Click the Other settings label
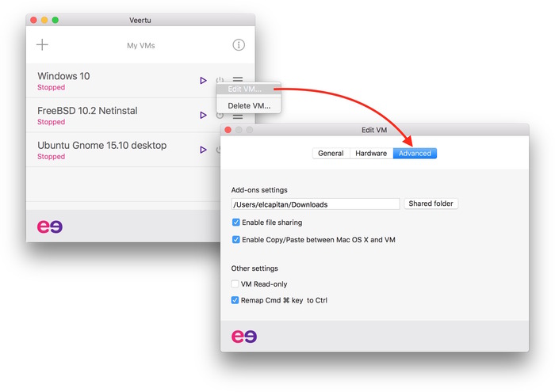 (x=255, y=268)
